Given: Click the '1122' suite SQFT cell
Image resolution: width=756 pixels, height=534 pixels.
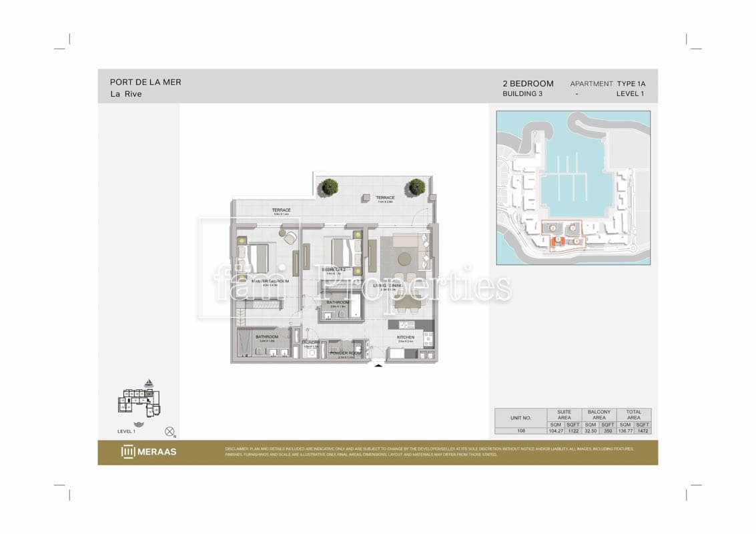Looking at the screenshot, I should [x=573, y=431].
